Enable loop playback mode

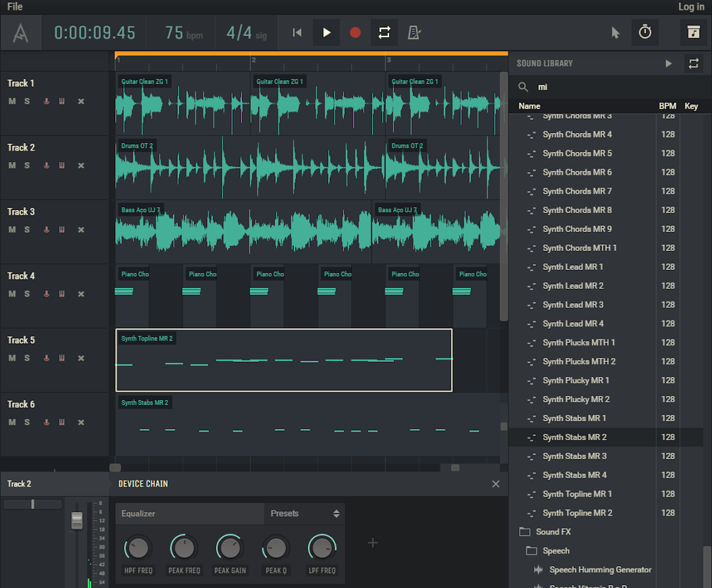click(384, 33)
